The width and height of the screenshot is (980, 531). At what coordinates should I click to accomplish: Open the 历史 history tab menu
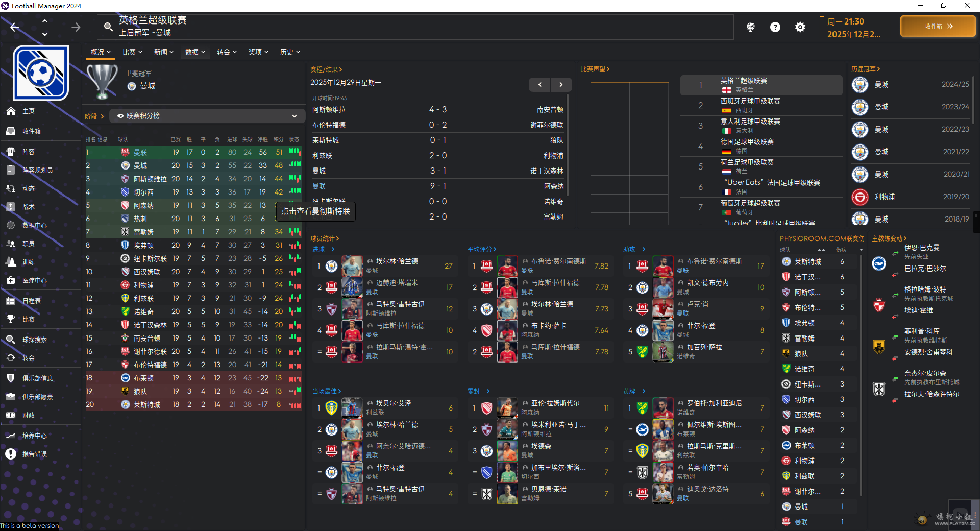(290, 52)
